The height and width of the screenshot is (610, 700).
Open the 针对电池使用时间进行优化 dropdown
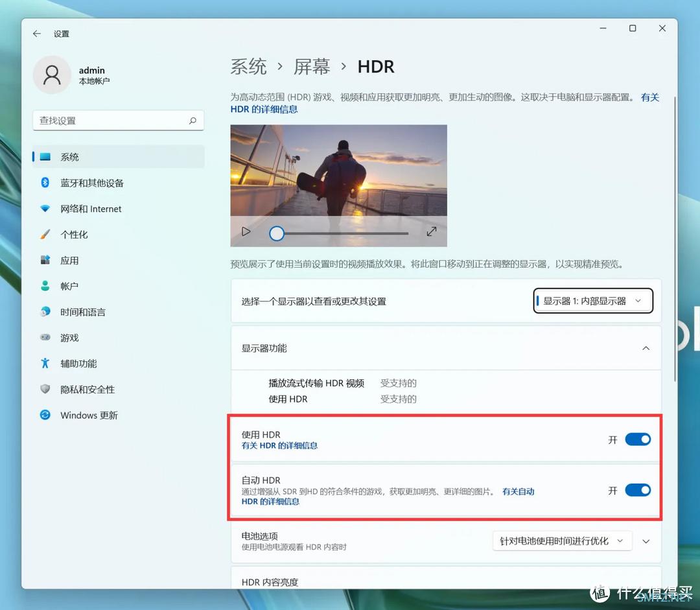pyautogui.click(x=562, y=541)
